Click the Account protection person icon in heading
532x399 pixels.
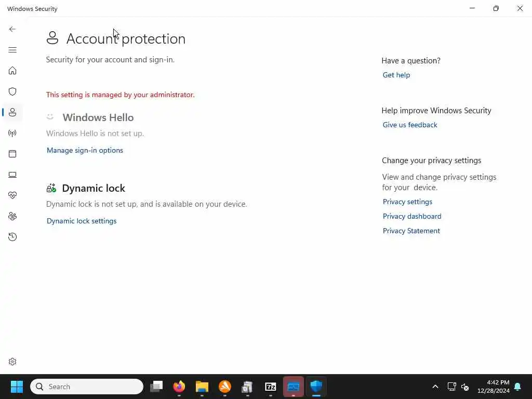point(52,38)
